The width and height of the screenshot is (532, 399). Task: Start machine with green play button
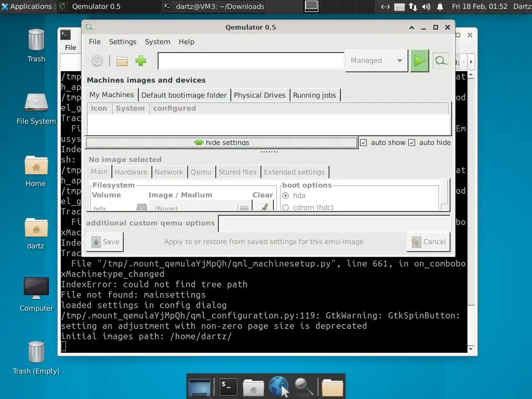click(x=419, y=61)
